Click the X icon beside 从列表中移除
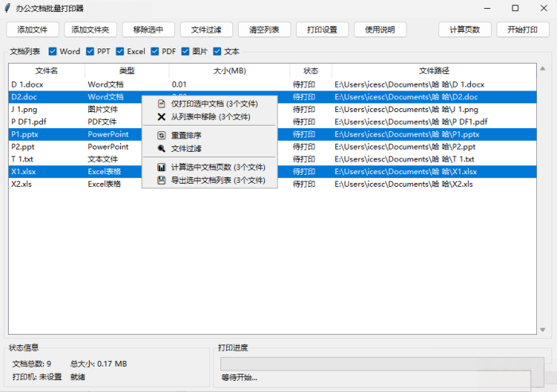 (162, 116)
